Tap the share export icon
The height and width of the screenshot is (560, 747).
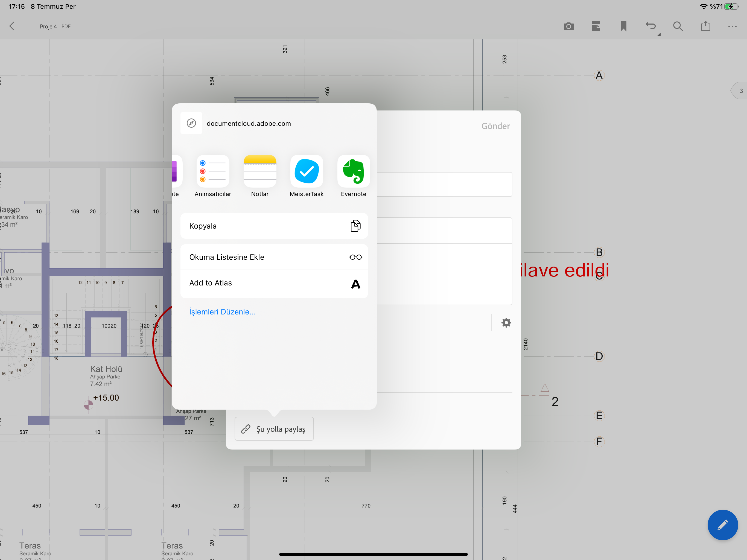[705, 26]
